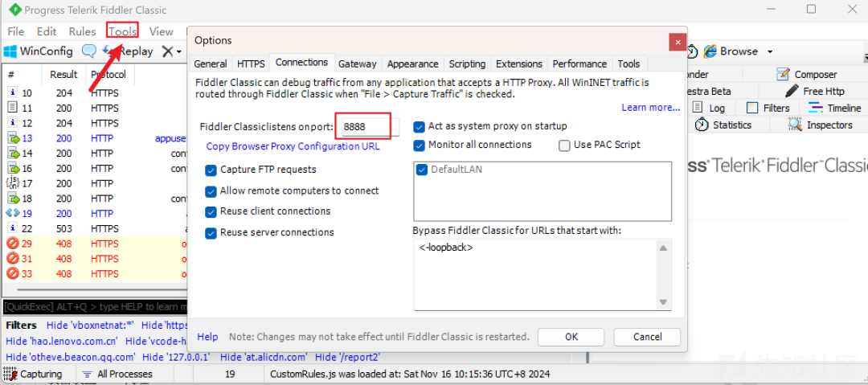This screenshot has height=385, width=868.
Task: Click OK in the Options dialog
Action: (572, 337)
